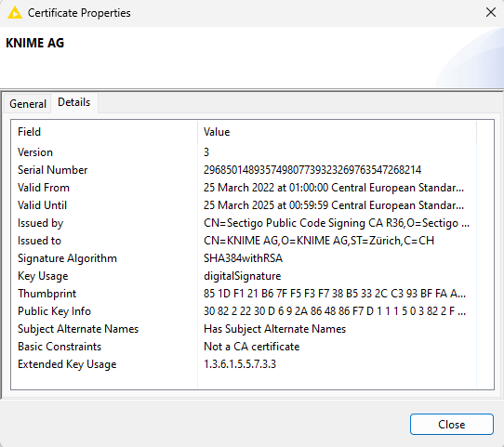504x447 pixels.
Task: Select the Valid Until field row
Action: (244, 205)
